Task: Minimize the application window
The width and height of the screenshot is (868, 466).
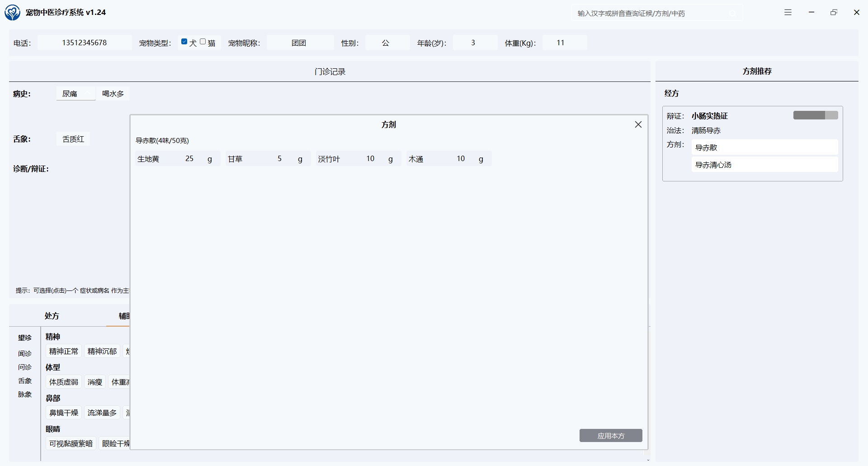Action: [811, 13]
